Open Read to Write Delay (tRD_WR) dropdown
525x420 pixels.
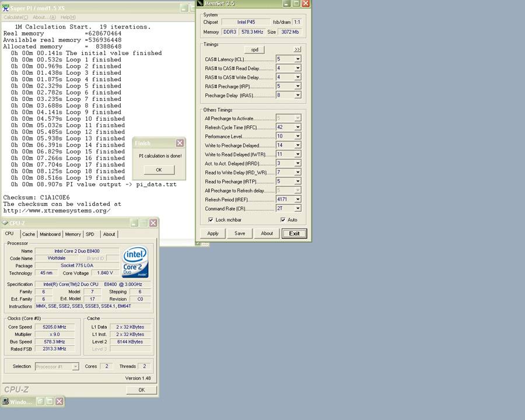click(x=297, y=172)
